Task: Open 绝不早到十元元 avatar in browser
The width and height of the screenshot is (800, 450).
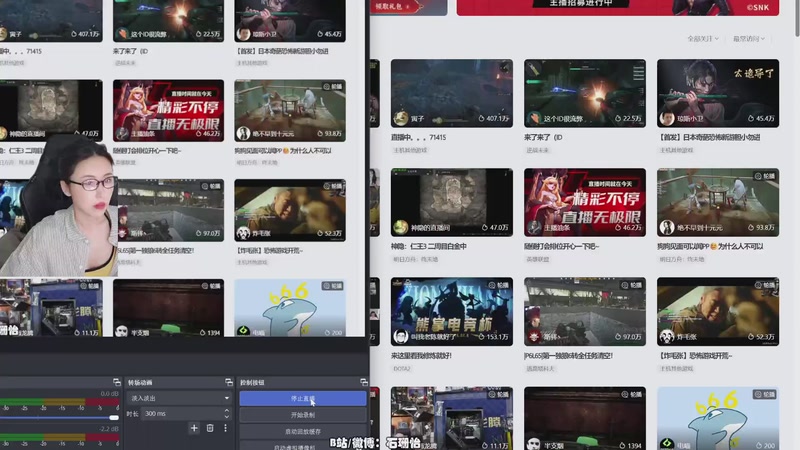Action: [667, 227]
